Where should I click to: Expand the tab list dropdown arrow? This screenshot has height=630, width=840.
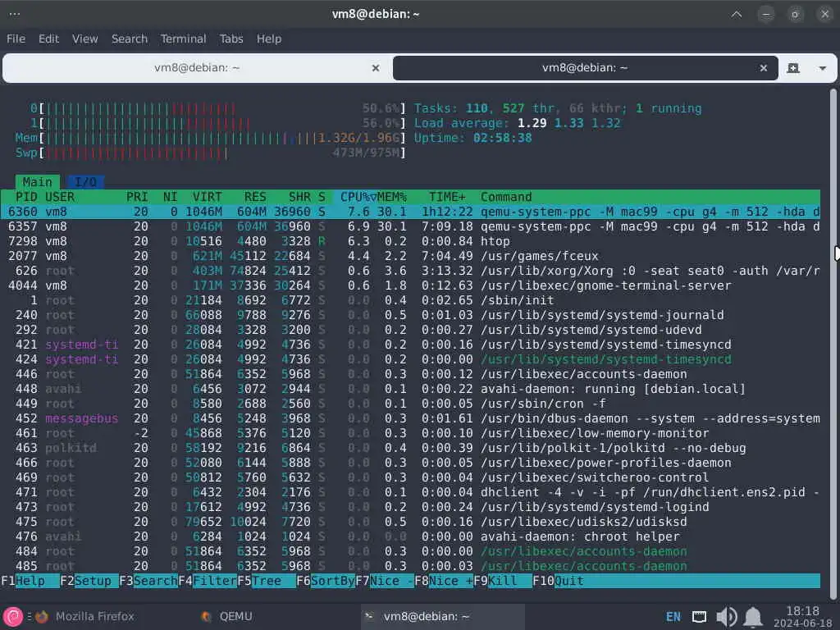822,69
